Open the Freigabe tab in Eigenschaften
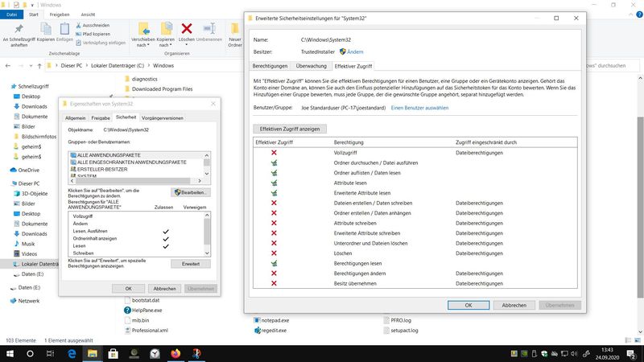The image size is (644, 362). click(101, 117)
